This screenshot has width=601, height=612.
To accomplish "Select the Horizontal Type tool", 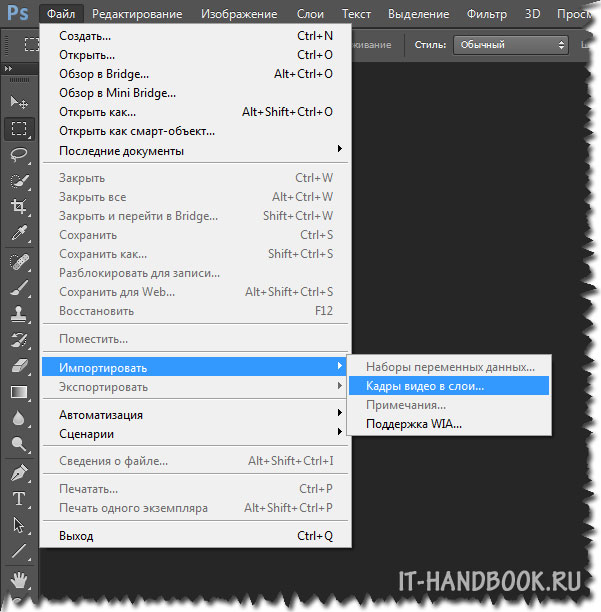I will [19, 499].
